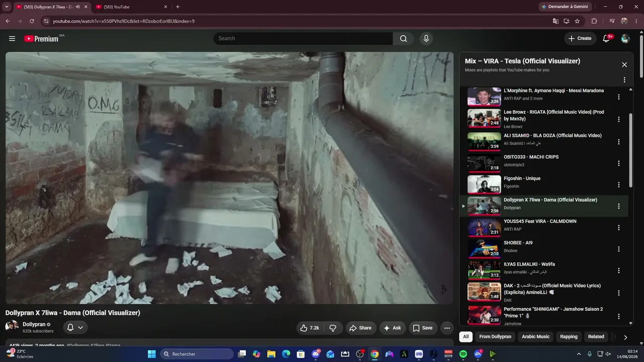Reload the current page
The image size is (644, 362).
point(32,21)
